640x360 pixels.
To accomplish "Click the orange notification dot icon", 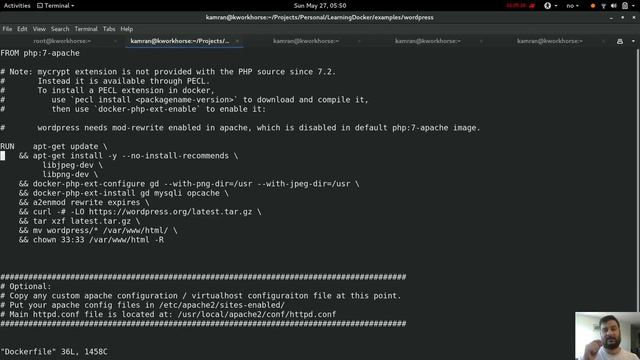I will 593,6.
